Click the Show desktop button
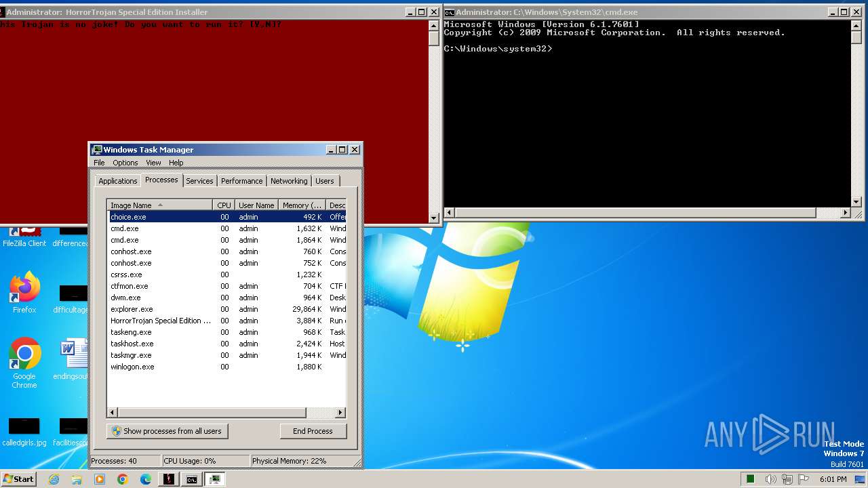868x488 pixels. [860, 479]
